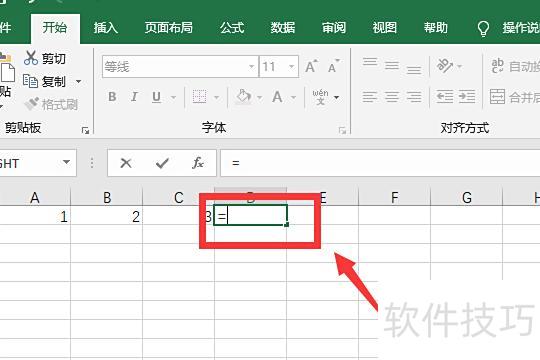
Task: Expand the orientation dropdown arrow
Action: 459,66
